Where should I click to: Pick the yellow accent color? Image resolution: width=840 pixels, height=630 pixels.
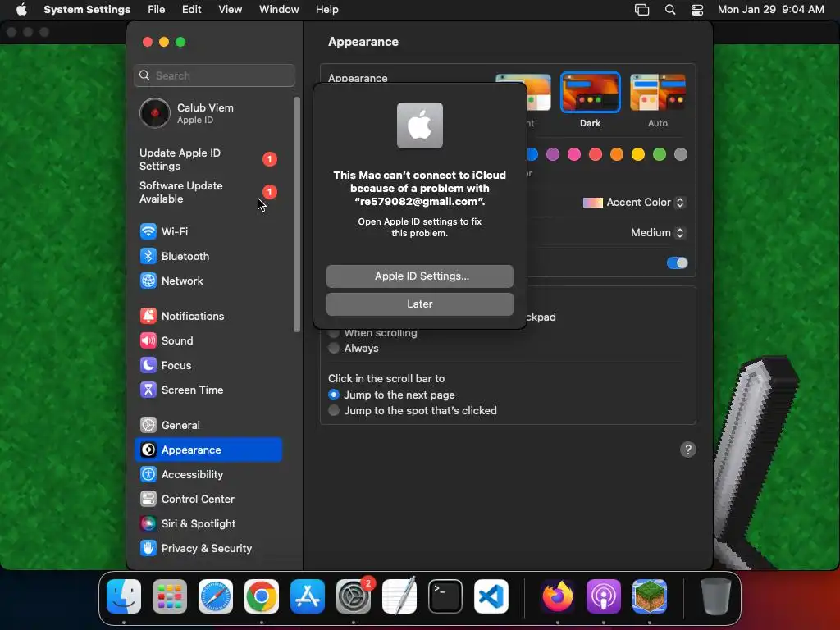point(638,155)
